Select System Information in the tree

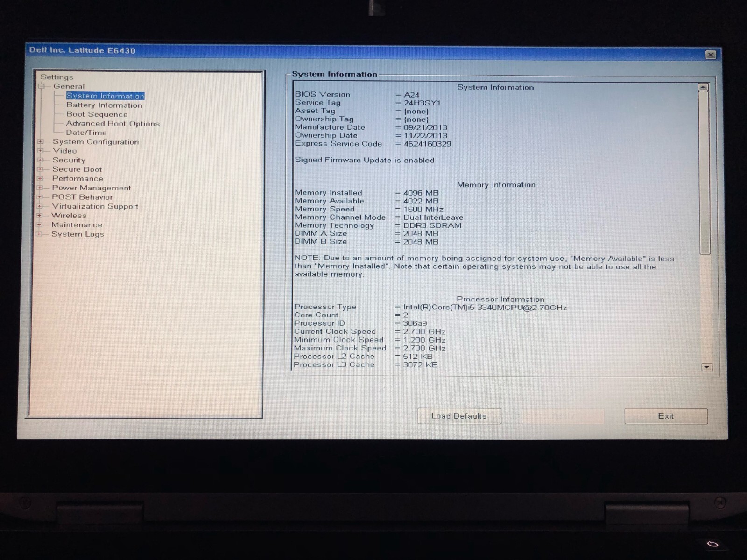pyautogui.click(x=105, y=96)
